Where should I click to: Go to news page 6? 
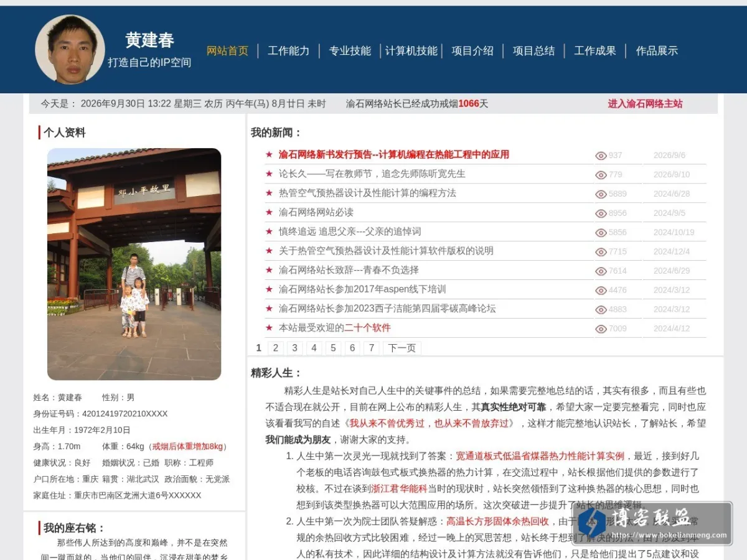[353, 348]
